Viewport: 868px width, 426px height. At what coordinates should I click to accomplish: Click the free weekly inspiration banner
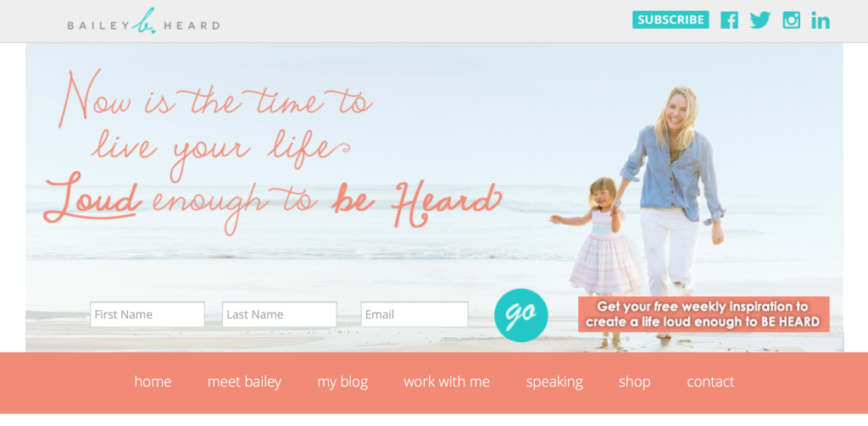pos(704,314)
